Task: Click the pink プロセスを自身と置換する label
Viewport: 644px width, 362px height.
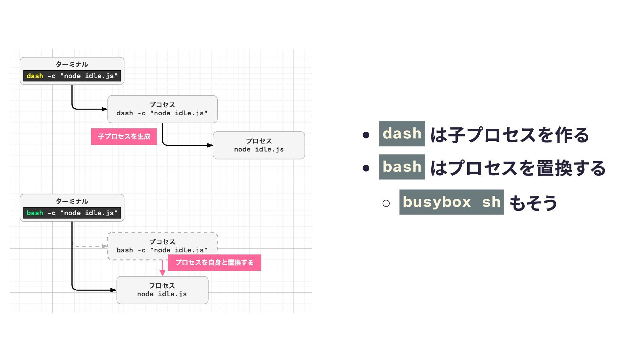Action: click(214, 263)
